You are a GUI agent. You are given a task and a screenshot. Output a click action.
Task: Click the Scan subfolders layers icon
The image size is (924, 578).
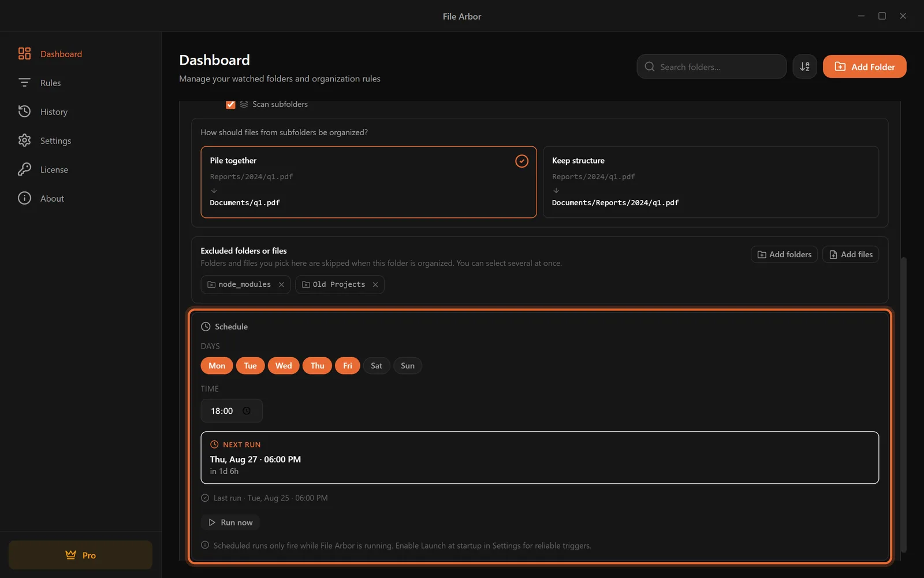(244, 105)
